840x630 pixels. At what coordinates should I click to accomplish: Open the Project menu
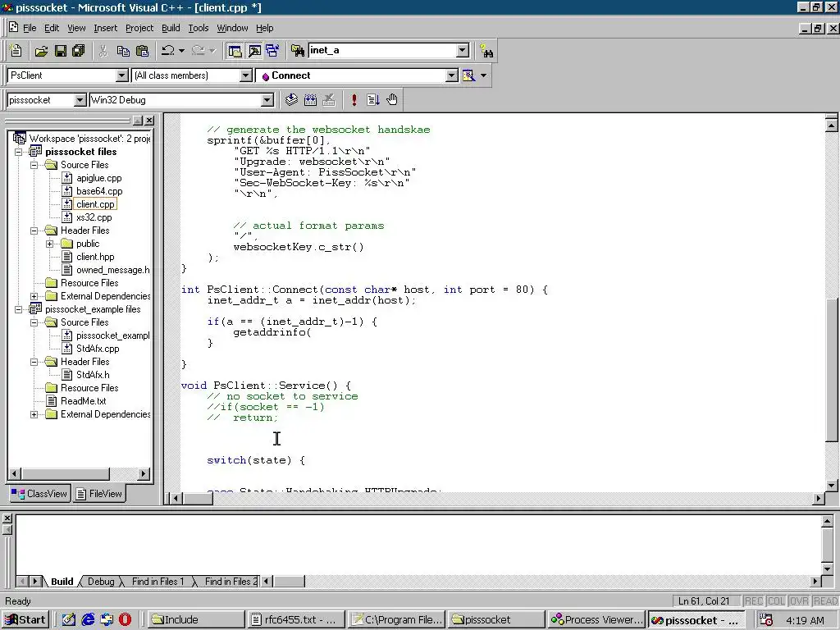click(139, 28)
